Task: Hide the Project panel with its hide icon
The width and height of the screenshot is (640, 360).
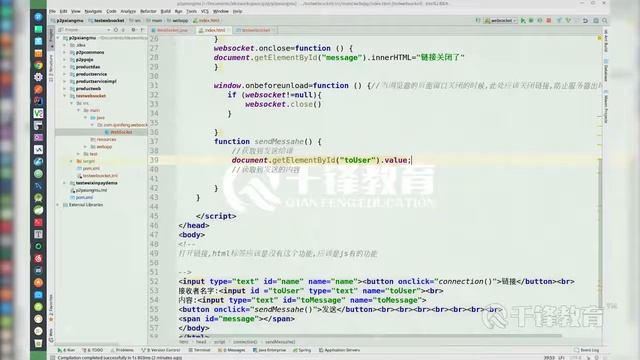Action: [142, 30]
